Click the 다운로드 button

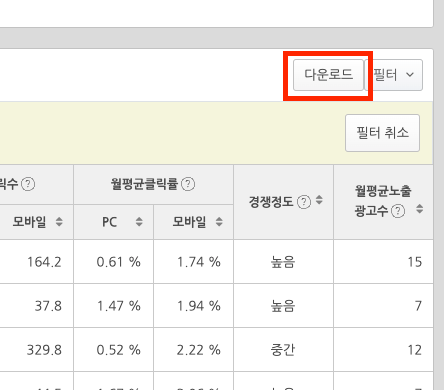[328, 75]
